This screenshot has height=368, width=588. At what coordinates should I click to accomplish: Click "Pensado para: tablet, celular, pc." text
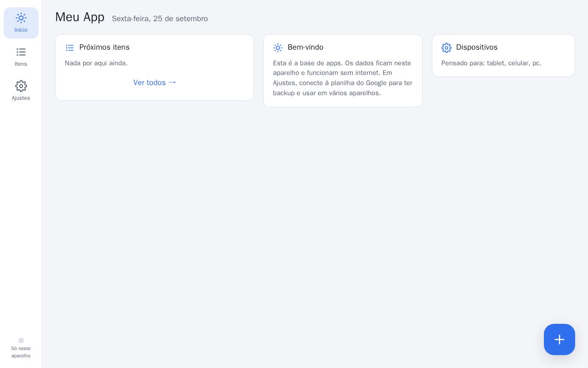492,63
